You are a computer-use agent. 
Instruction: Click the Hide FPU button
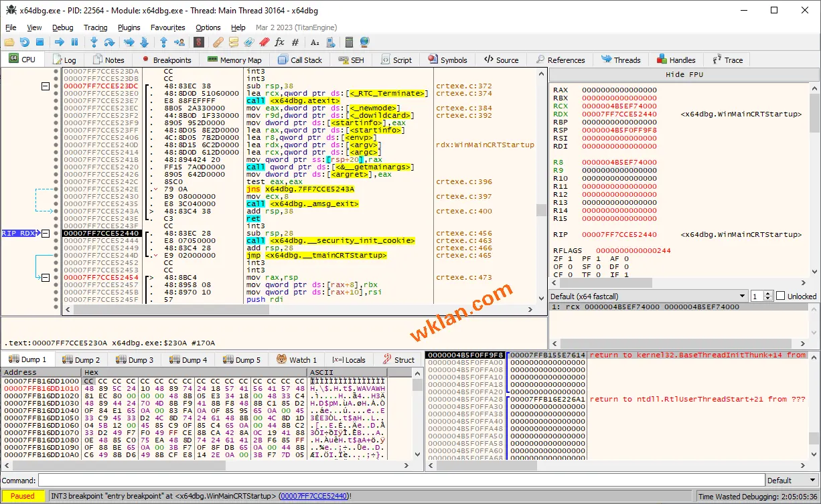(x=684, y=74)
